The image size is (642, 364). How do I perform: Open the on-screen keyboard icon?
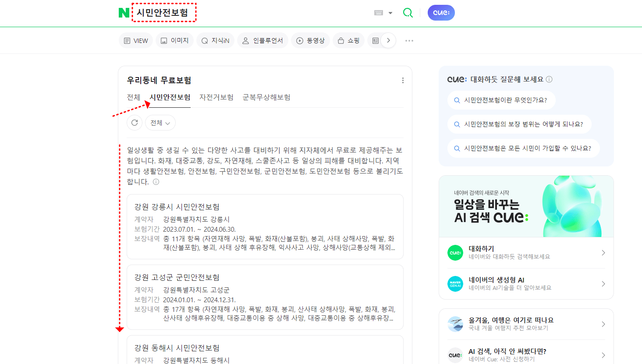click(379, 12)
